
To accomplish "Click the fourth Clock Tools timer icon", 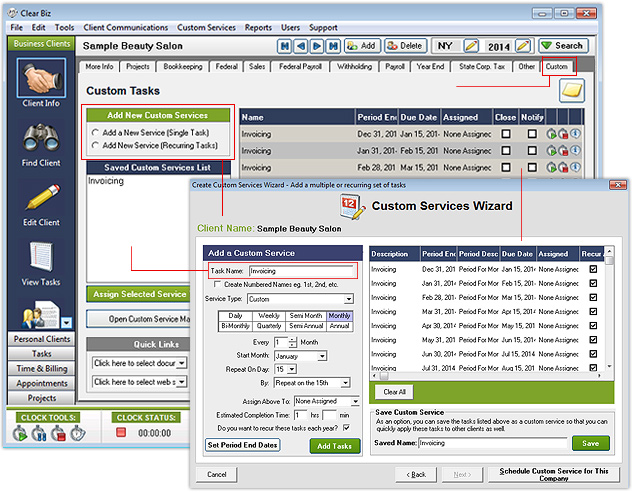I will [x=78, y=433].
